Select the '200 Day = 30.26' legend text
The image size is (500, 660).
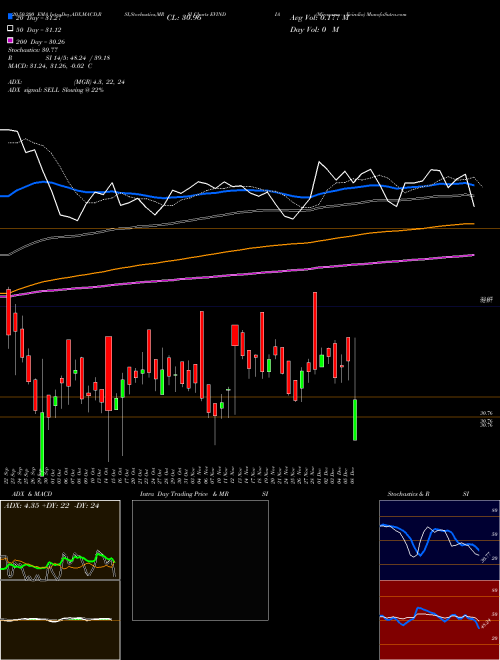click(x=41, y=42)
